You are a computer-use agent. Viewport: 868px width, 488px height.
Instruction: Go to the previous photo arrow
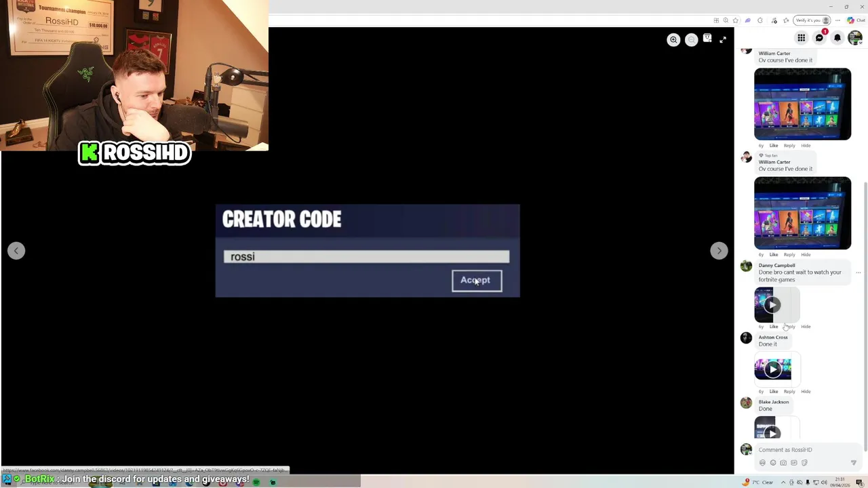(16, 251)
